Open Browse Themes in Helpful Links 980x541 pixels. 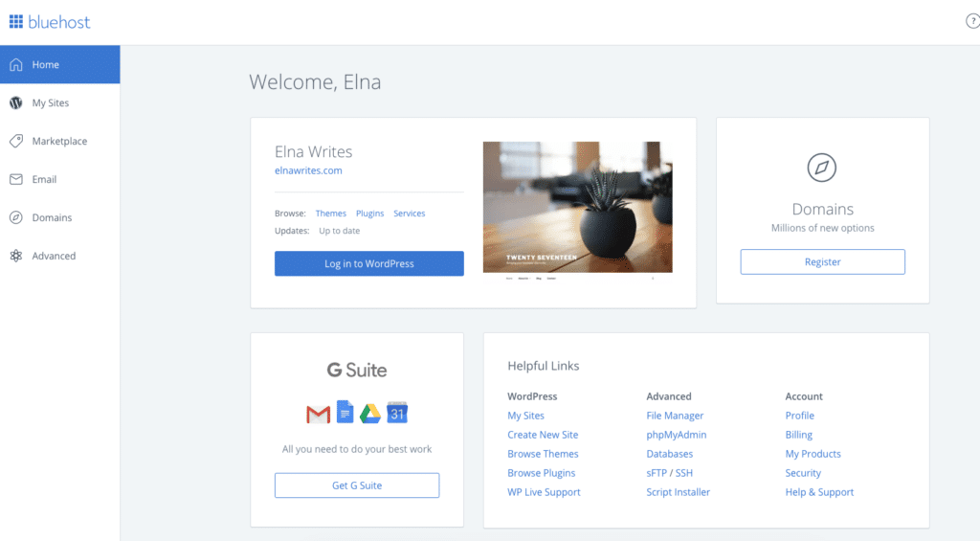coord(543,454)
